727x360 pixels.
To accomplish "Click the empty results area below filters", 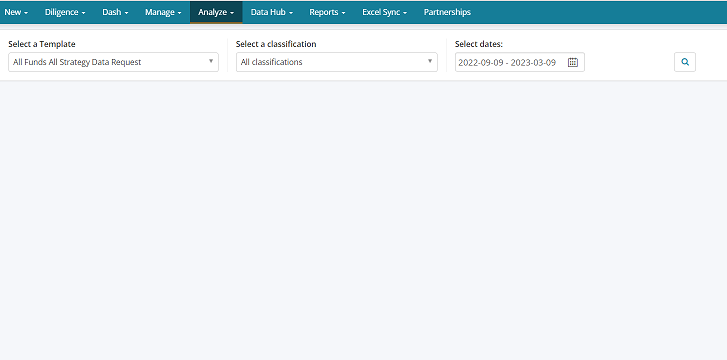I will click(x=364, y=220).
